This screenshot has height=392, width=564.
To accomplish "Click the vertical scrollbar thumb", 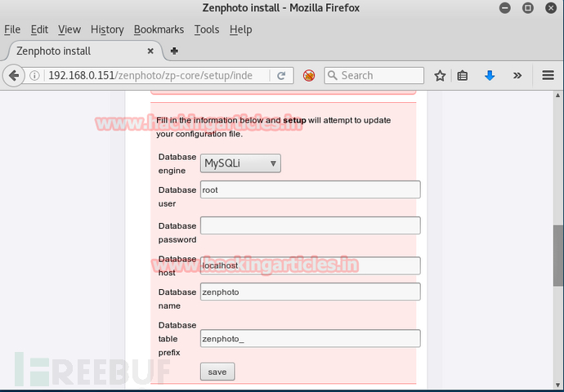I will (557, 256).
